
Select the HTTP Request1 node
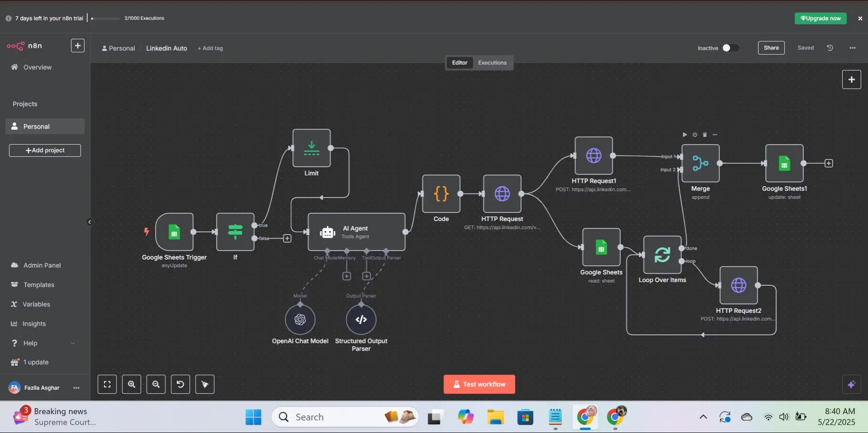(x=594, y=155)
